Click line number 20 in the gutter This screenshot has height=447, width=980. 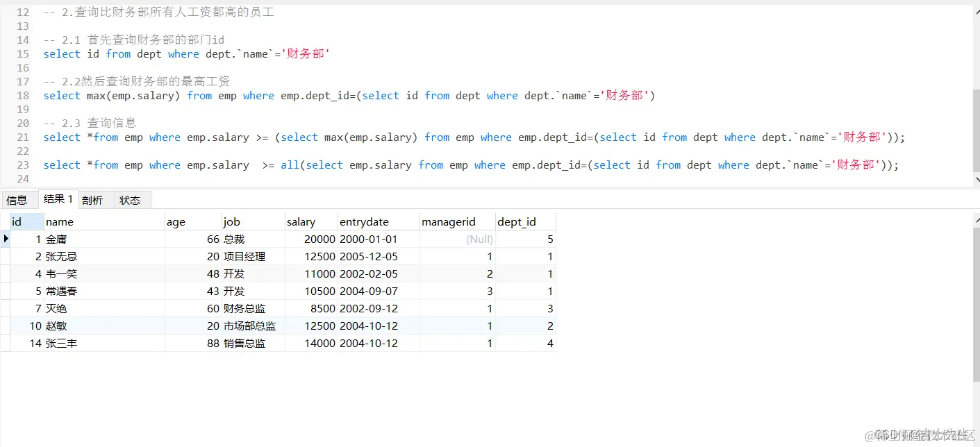(x=23, y=124)
